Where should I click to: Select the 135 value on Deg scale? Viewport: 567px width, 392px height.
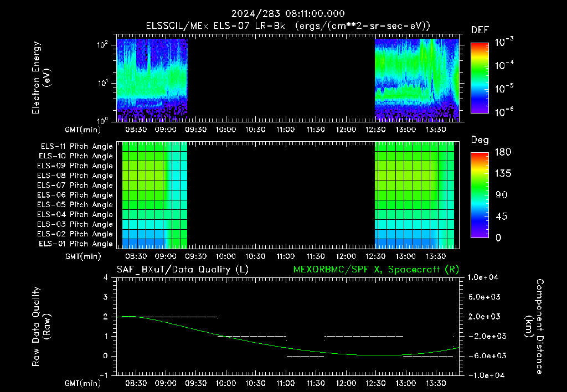[x=503, y=174]
